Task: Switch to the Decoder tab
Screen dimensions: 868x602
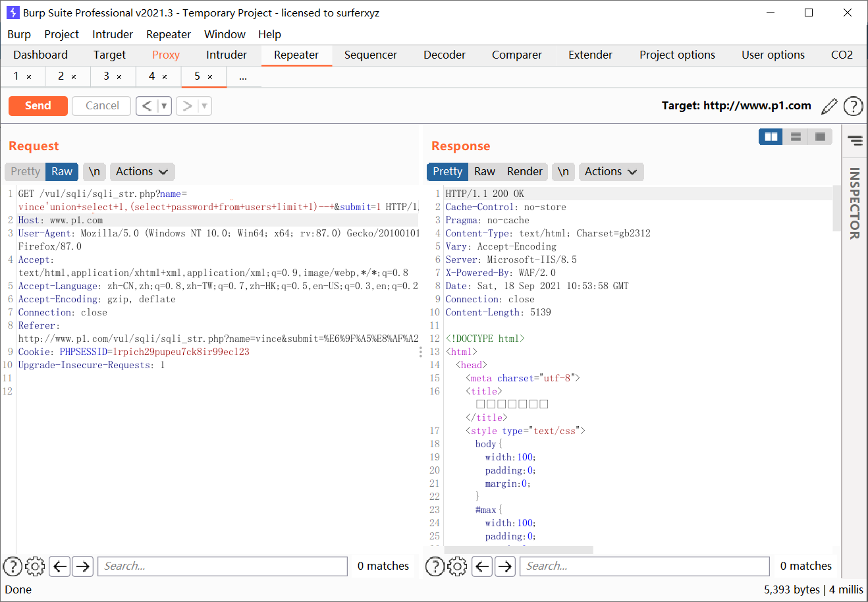Action: click(445, 55)
